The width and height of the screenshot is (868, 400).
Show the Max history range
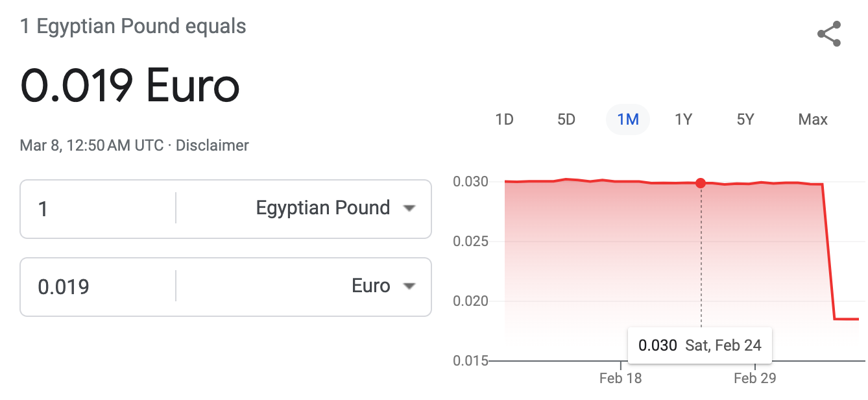click(x=813, y=119)
